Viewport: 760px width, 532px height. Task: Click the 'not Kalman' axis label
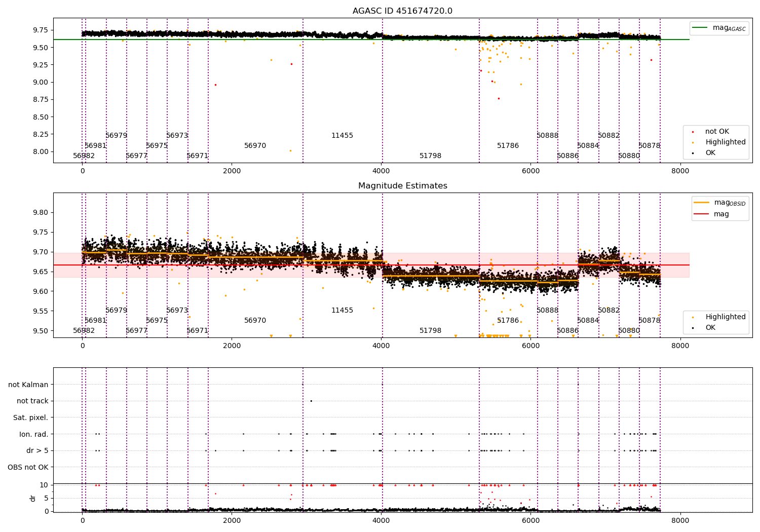pyautogui.click(x=28, y=385)
